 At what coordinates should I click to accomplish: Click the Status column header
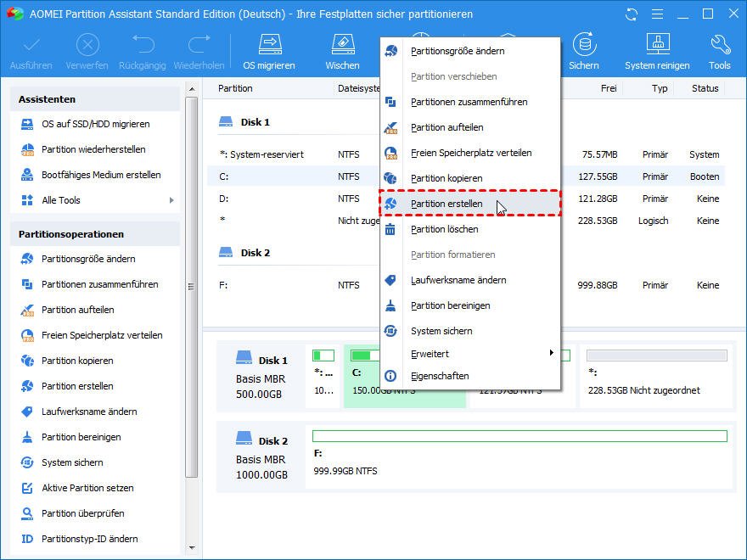click(705, 88)
